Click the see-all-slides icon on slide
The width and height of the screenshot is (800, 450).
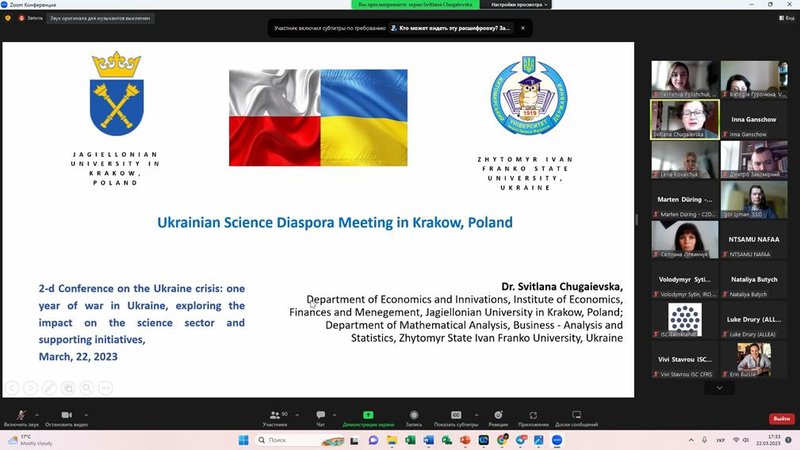(68, 388)
